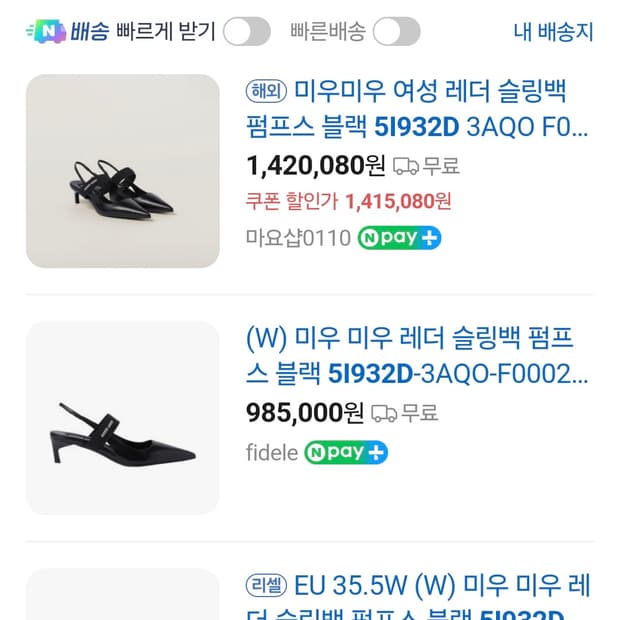The image size is (620, 620).
Task: Select the 쿠폰 할인가 1,415,080원 coupon price
Action: click(348, 202)
